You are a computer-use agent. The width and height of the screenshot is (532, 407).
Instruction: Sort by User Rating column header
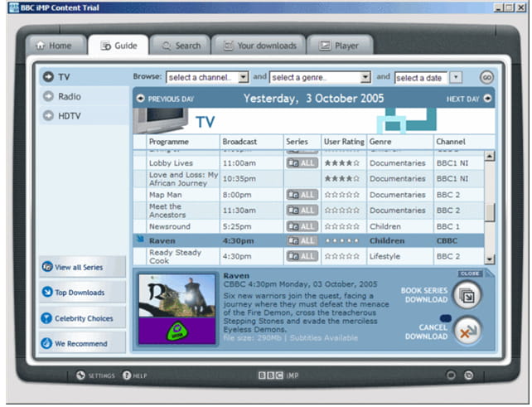(x=344, y=142)
